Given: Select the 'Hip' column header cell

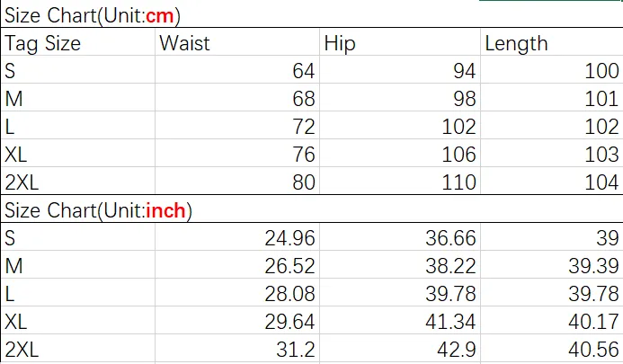Looking at the screenshot, I should pyautogui.click(x=400, y=41).
